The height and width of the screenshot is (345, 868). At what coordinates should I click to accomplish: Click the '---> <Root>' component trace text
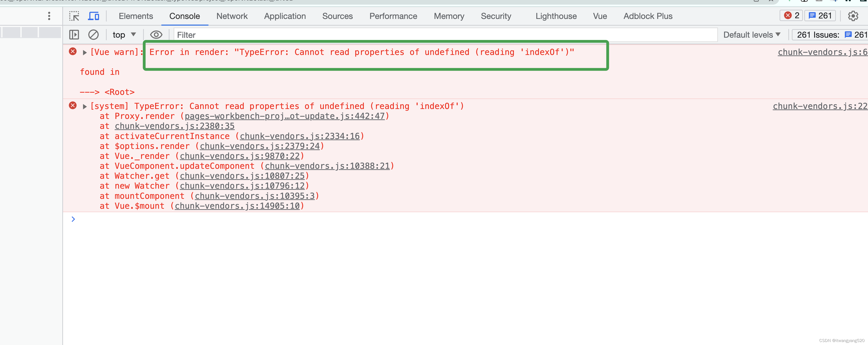tap(107, 92)
